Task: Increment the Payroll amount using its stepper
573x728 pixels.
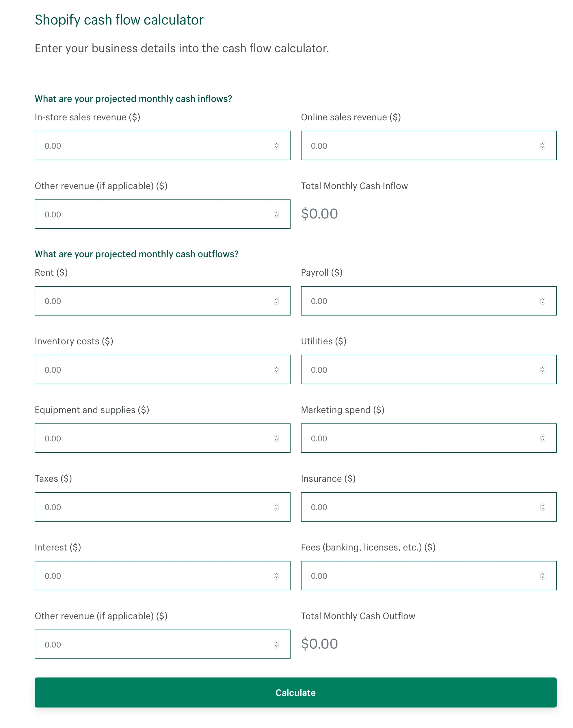Action: [543, 299]
